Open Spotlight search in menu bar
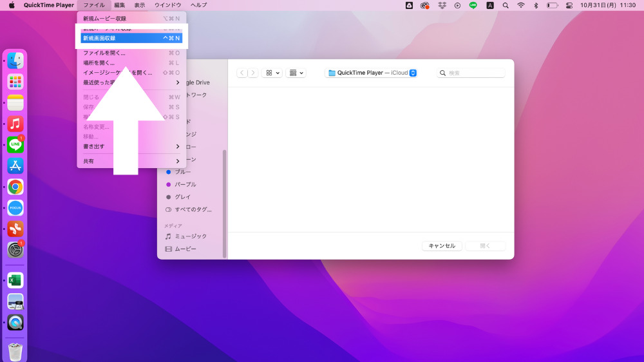Viewport: 644px width, 362px height. coord(506,5)
